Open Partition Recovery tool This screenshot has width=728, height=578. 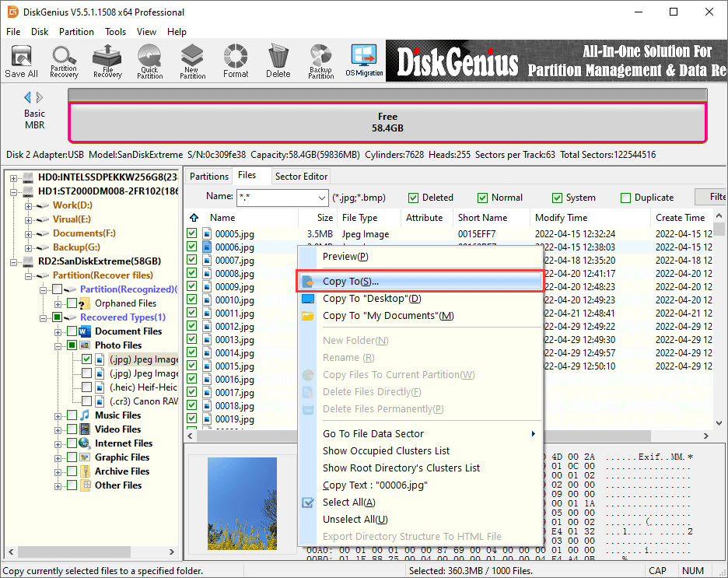pyautogui.click(x=64, y=61)
